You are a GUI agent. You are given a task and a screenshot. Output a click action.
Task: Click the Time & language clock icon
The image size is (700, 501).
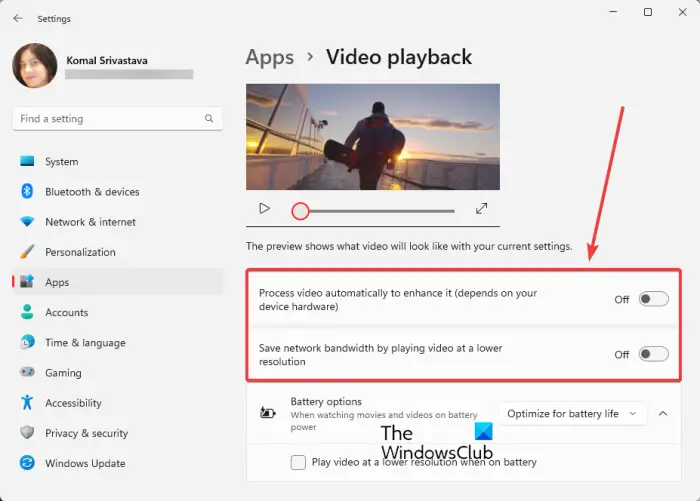[x=27, y=342]
